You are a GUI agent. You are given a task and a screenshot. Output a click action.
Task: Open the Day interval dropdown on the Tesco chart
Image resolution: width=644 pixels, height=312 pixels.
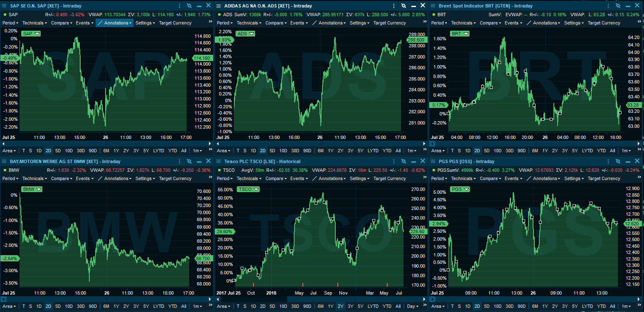pyautogui.click(x=413, y=306)
